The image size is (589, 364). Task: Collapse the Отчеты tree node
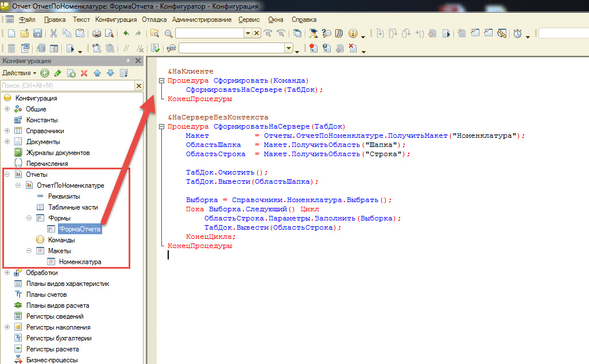coord(7,175)
